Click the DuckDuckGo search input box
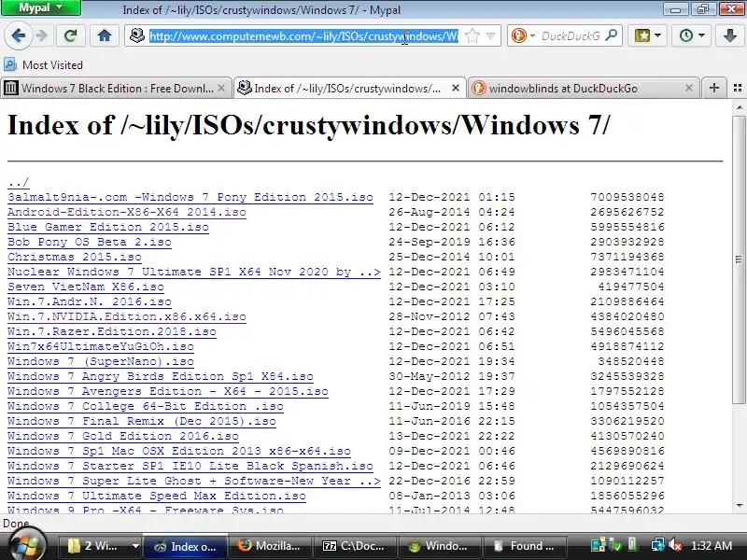Screen dimensions: 747x560 571,35
